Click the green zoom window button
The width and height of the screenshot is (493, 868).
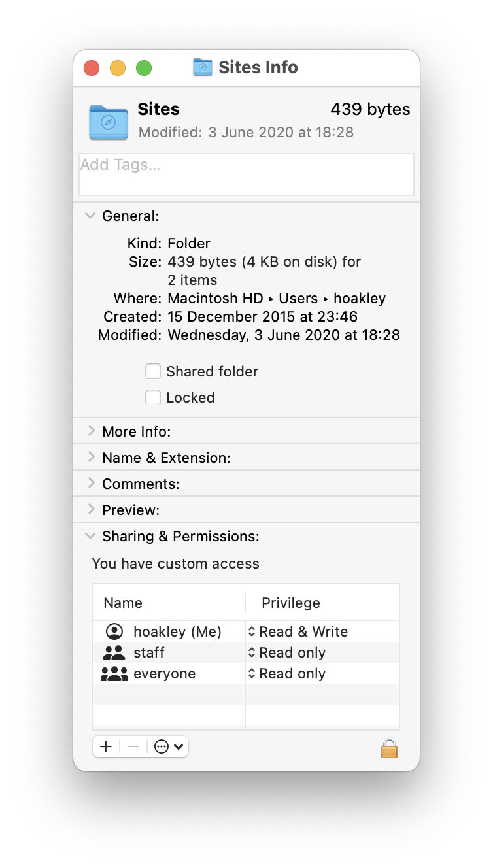point(144,67)
